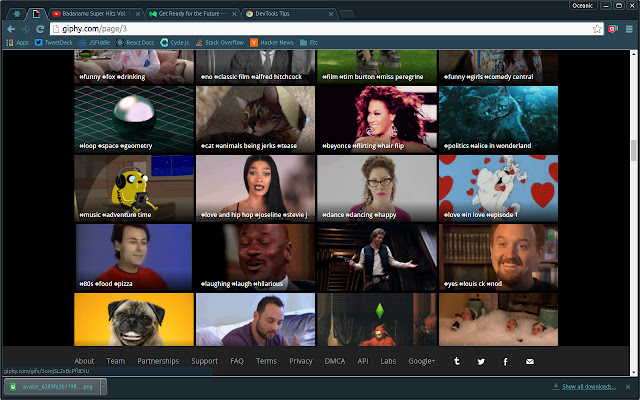
Task: Click the Oceanic profile button in title bar
Action: tap(582, 5)
